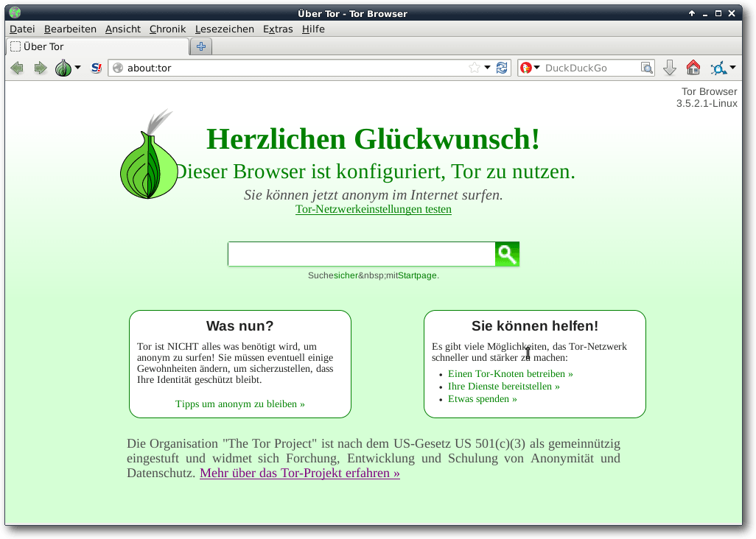
Task: Go to the home page icon
Action: pos(693,68)
